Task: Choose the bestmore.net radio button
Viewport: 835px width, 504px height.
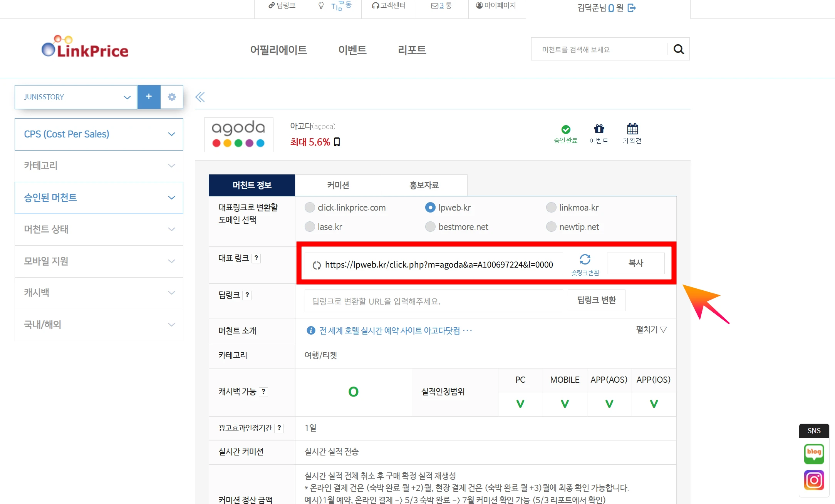Action: click(x=430, y=227)
